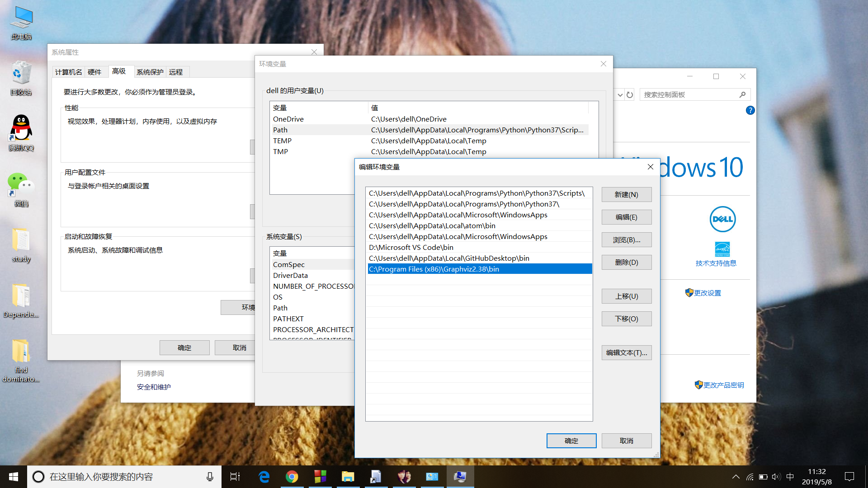Open 安全和维护 link
868x488 pixels.
pos(154,387)
